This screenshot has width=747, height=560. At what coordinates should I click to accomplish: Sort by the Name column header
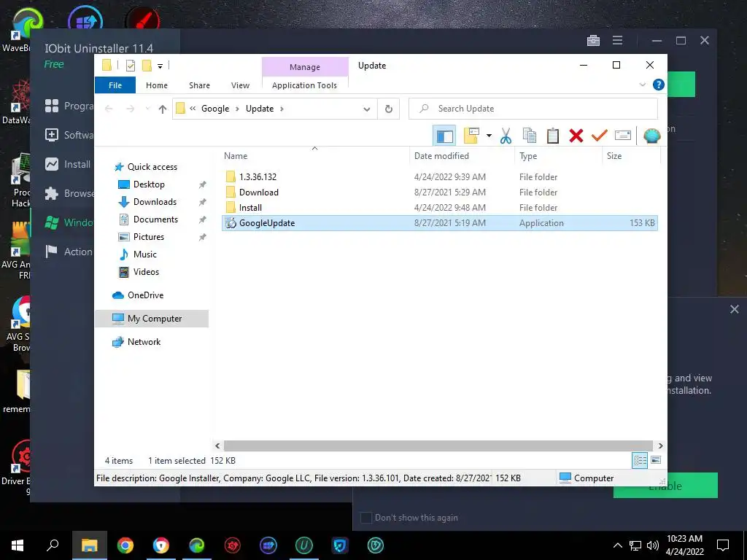[x=314, y=156]
